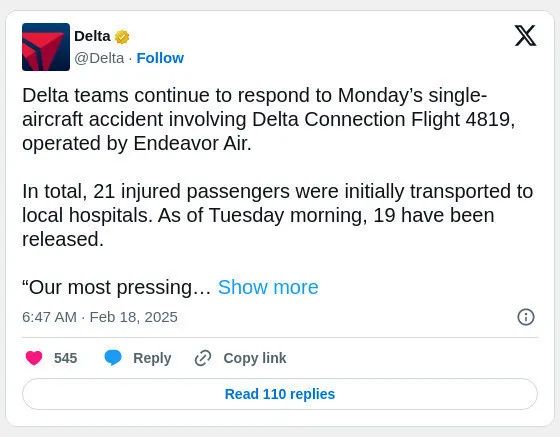Viewport: 560px width, 437px height.
Task: Click the truncated "Our most pressing…" text
Action: pyautogui.click(x=116, y=287)
